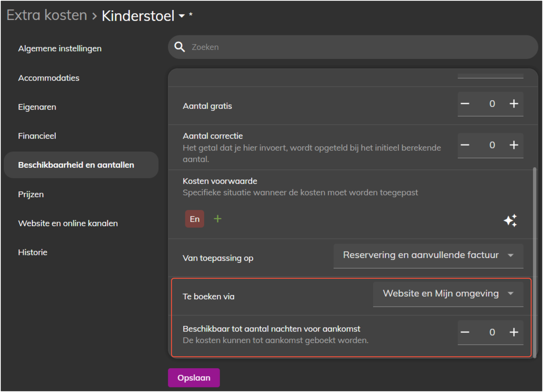Decrease Aantal gratis with minus icon
Screen dimensions: 543x392
click(465, 104)
